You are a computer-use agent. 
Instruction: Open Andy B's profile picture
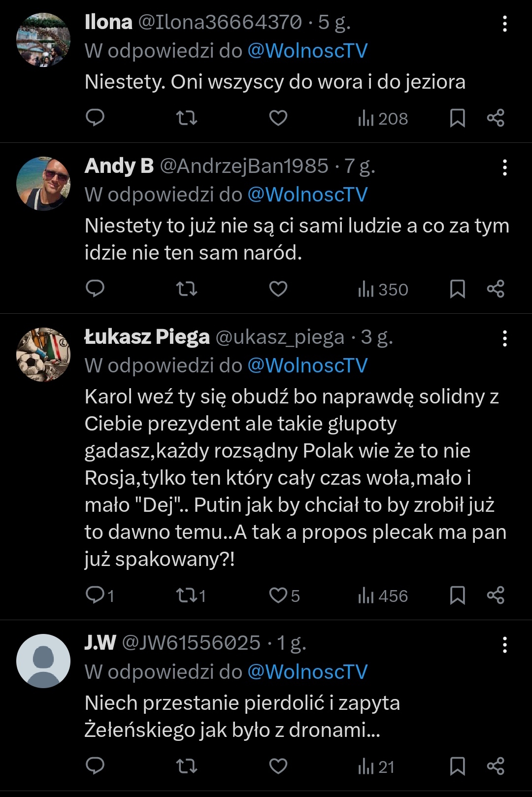coord(43,184)
